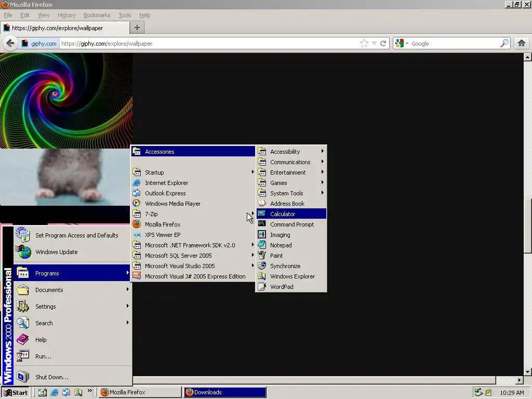
Task: Click the Windows Update globe icon
Action: pos(23,252)
